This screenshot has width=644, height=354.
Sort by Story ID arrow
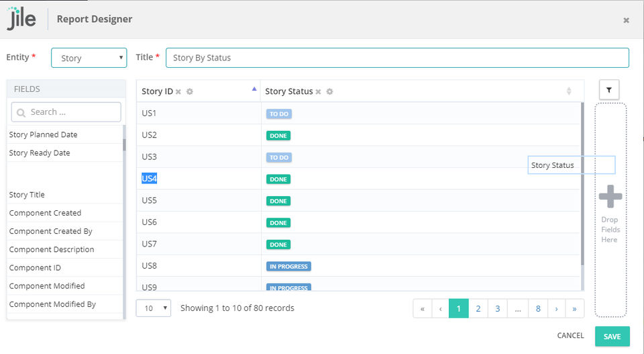(x=254, y=89)
